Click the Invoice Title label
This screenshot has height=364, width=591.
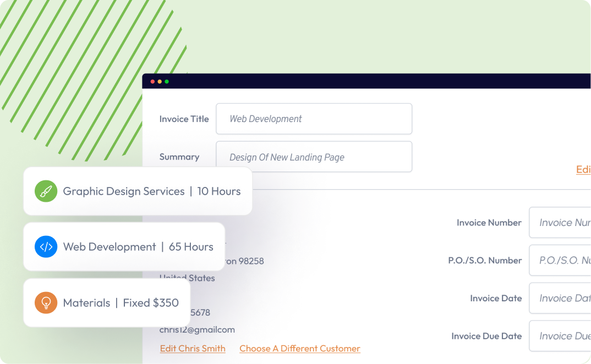pyautogui.click(x=184, y=119)
